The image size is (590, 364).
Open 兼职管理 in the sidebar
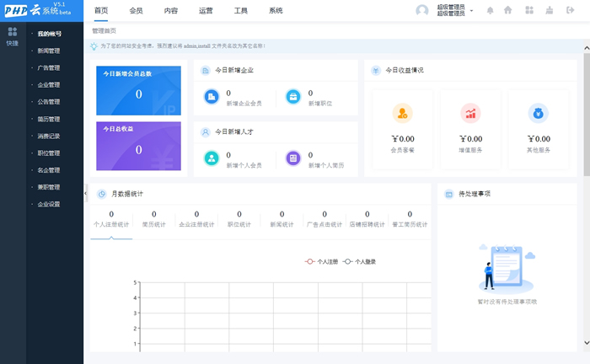[x=49, y=187]
